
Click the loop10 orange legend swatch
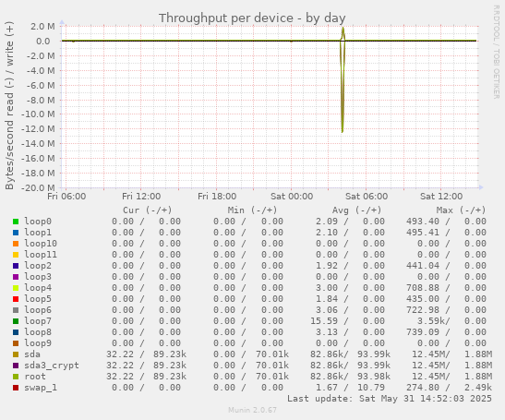(16, 244)
